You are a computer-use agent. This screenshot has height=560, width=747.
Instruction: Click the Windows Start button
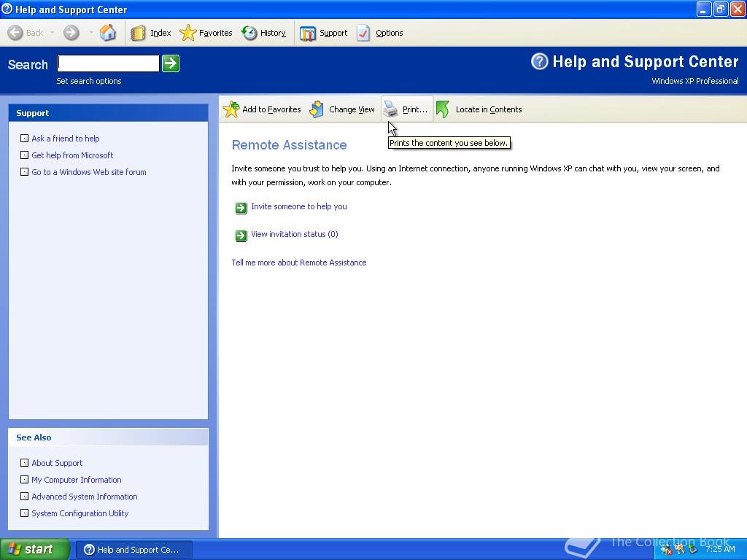click(35, 549)
